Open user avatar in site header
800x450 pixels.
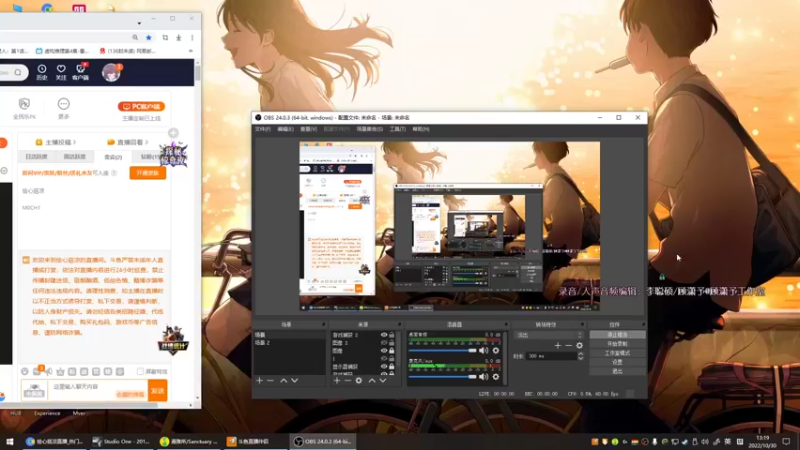111,72
